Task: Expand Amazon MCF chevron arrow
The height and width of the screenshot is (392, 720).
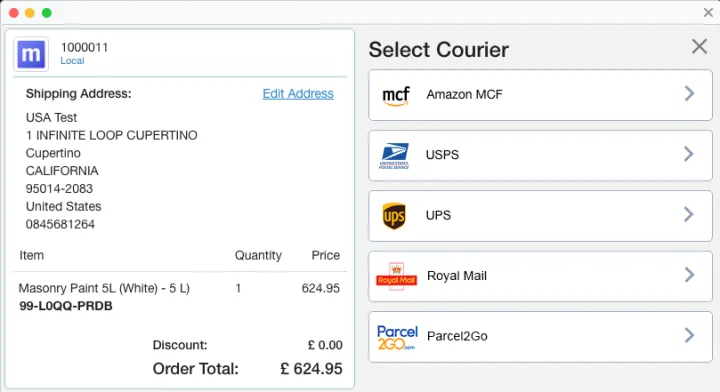Action: (689, 94)
